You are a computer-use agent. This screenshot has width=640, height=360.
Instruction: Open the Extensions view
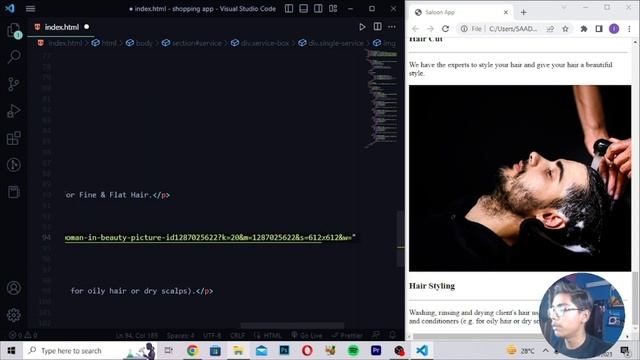pyautogui.click(x=13, y=138)
